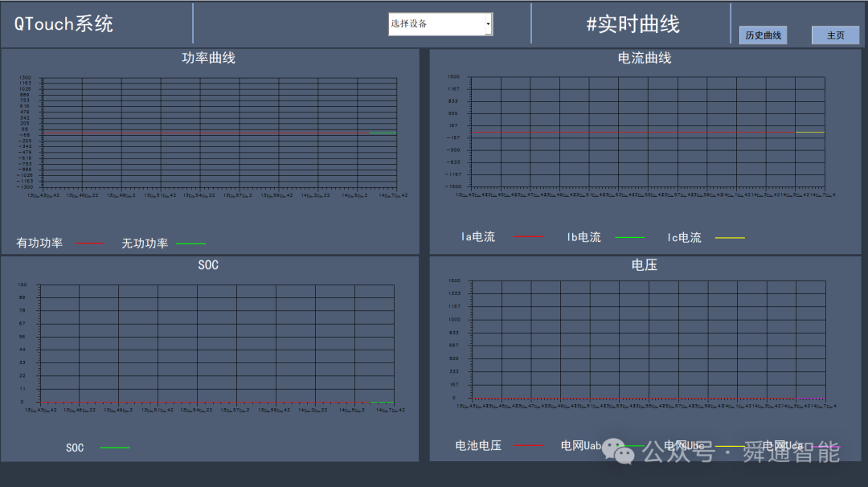Open the 选择设备 device dropdown
868x487 pixels.
(440, 24)
